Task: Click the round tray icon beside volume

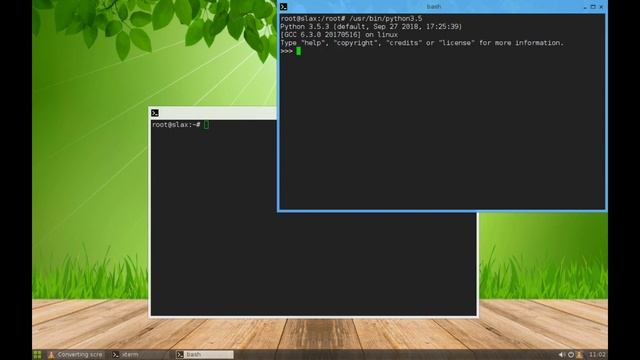Action: 571,355
